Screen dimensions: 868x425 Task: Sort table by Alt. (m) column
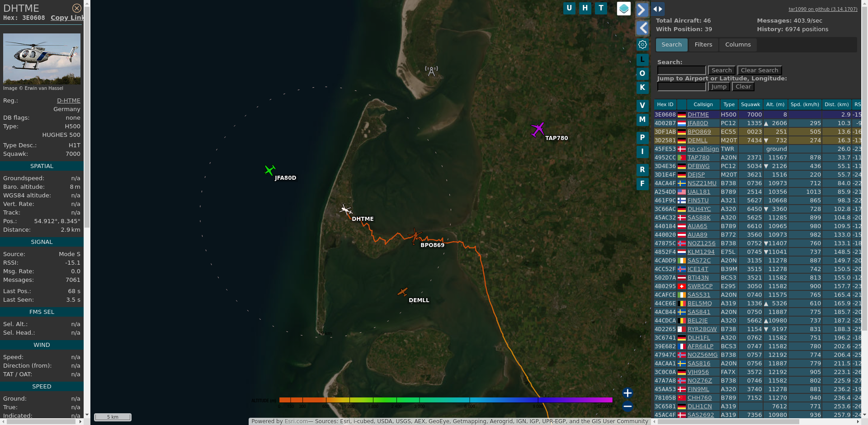775,104
